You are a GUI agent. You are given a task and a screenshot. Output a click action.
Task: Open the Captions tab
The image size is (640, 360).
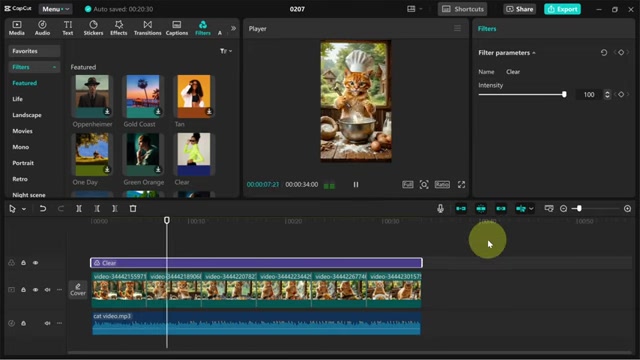pos(177,28)
